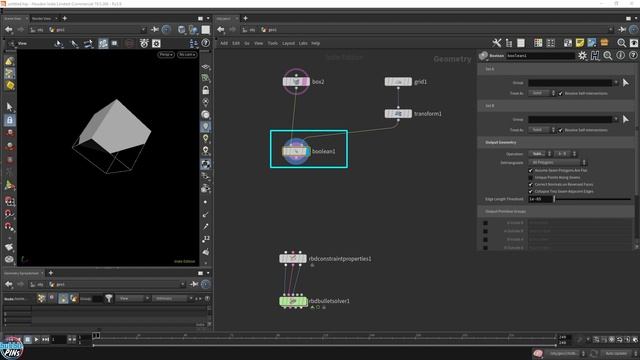Add a new tab in the scene view pane
This screenshot has height=360, width=640.
(64, 18)
